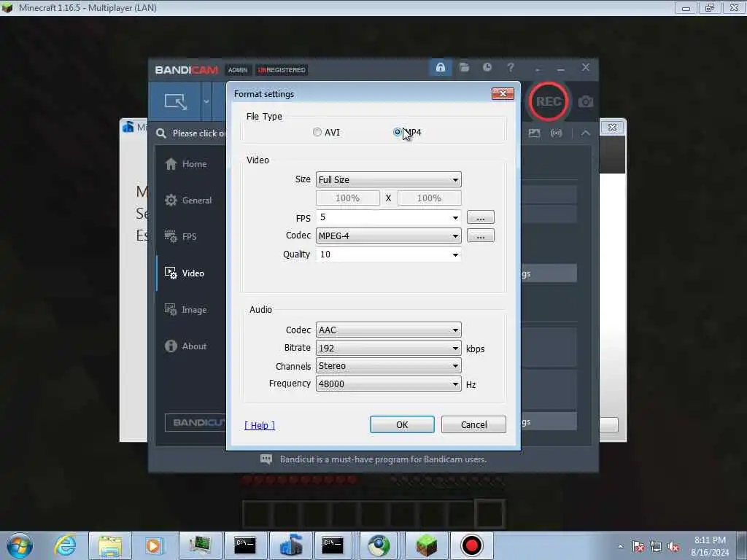Viewport: 747px width, 560px height.
Task: Open the output folder icon in Bandicam
Action: click(x=464, y=68)
